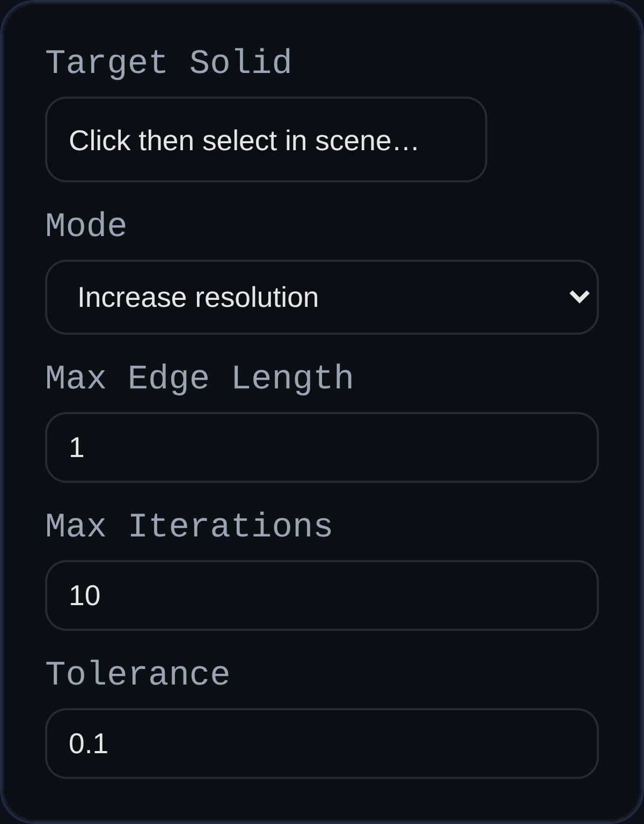This screenshot has height=824, width=644.
Task: Click the Target Solid label
Action: click(x=169, y=62)
